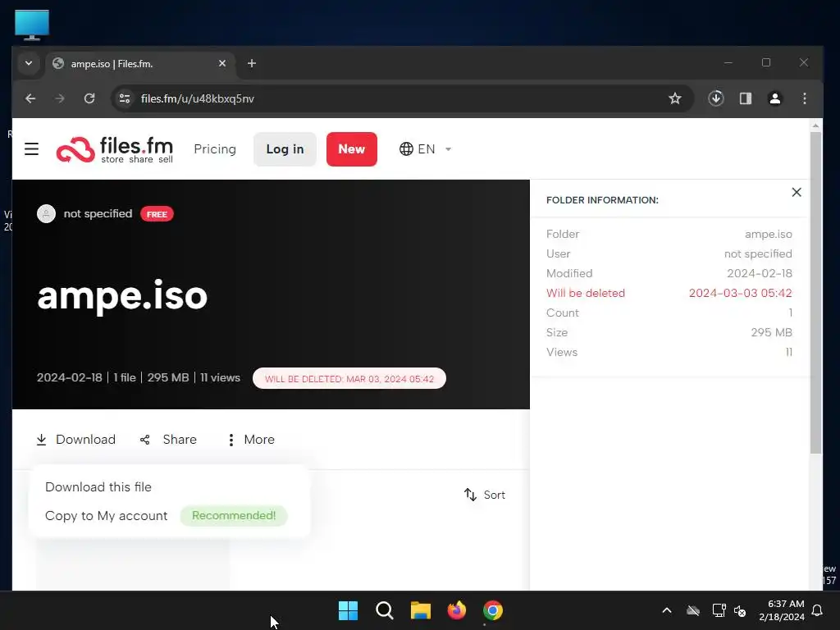Close the Folder Information panel
The image size is (840, 630).
coord(797,192)
